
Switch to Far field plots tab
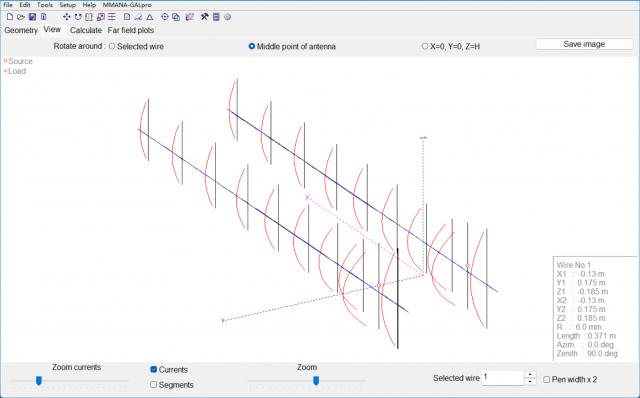[x=131, y=30]
